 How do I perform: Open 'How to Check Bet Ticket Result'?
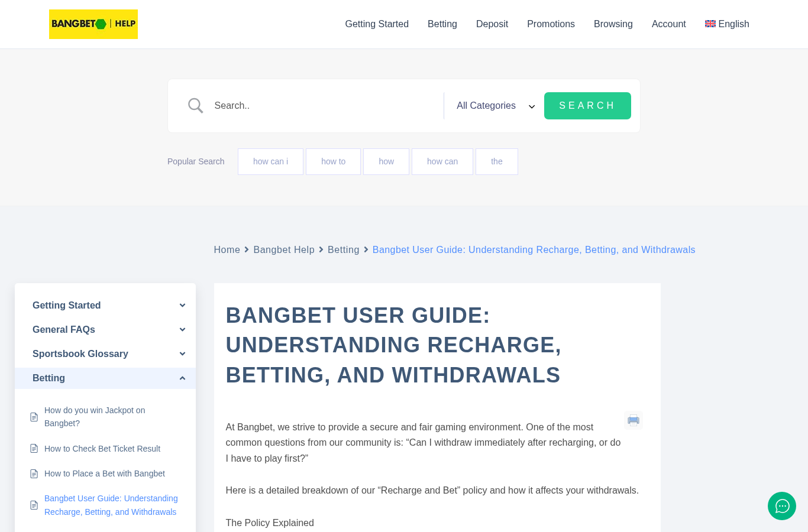102,449
